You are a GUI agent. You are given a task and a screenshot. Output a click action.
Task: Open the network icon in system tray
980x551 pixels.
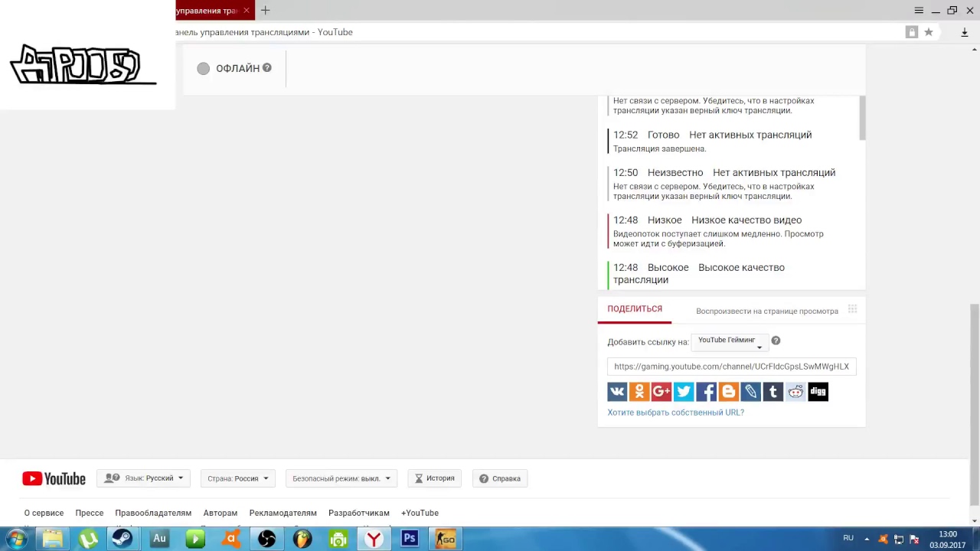899,539
